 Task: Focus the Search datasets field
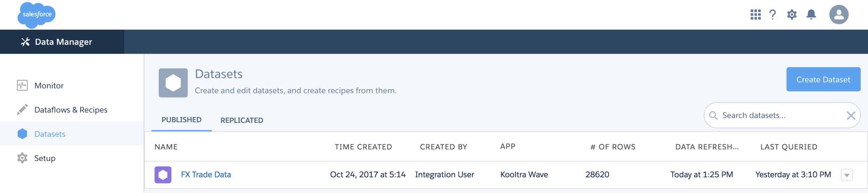click(782, 115)
